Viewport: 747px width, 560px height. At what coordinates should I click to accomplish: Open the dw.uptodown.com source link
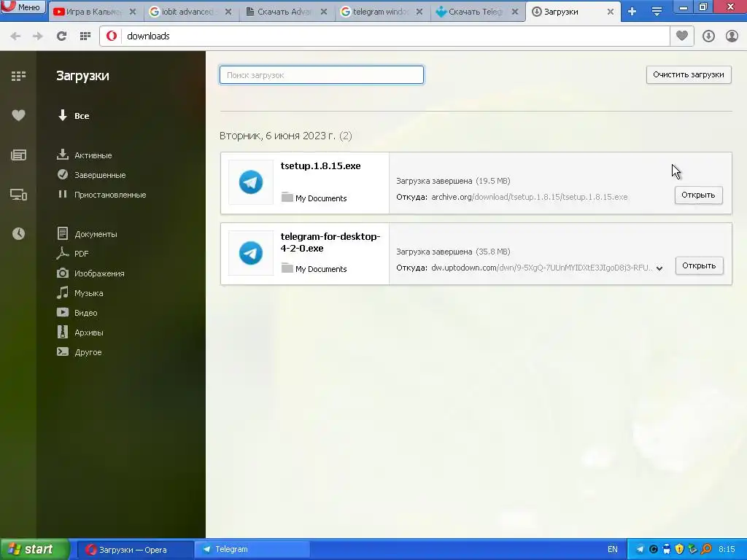click(x=542, y=268)
